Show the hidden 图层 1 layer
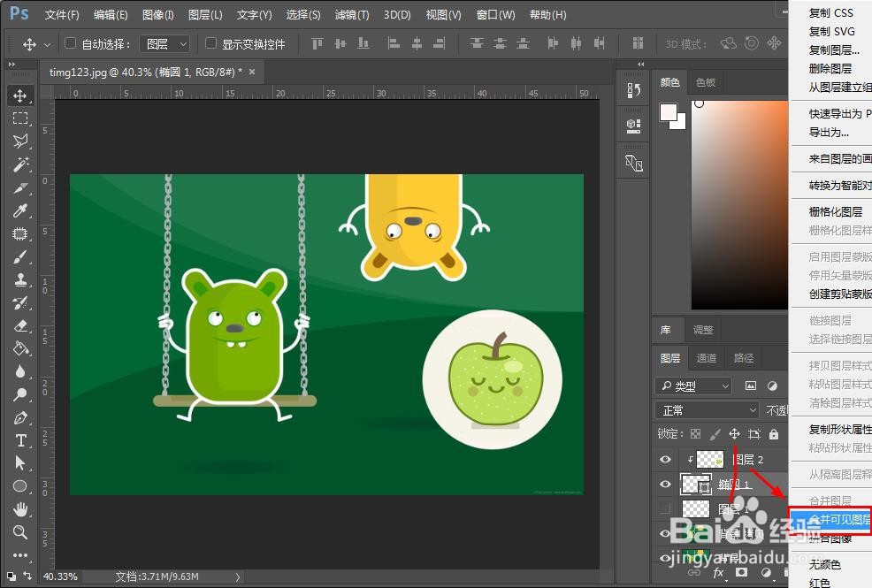This screenshot has width=872, height=588. click(x=665, y=508)
